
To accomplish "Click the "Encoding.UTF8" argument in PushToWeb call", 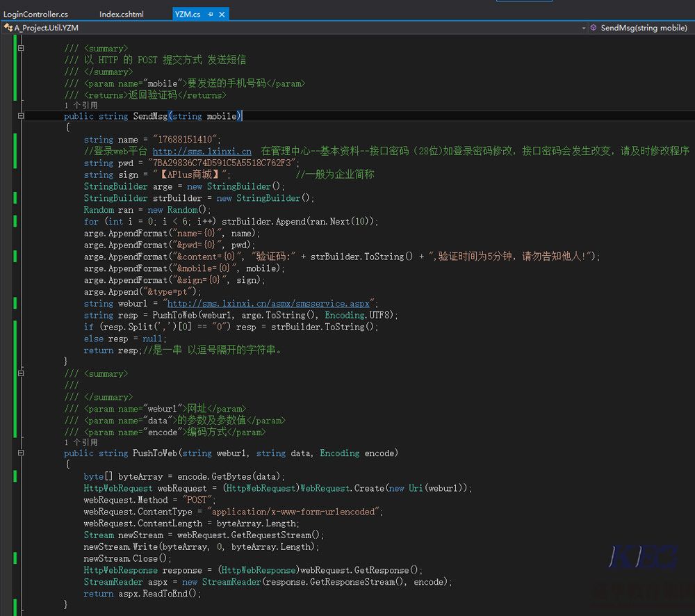I will [359, 316].
